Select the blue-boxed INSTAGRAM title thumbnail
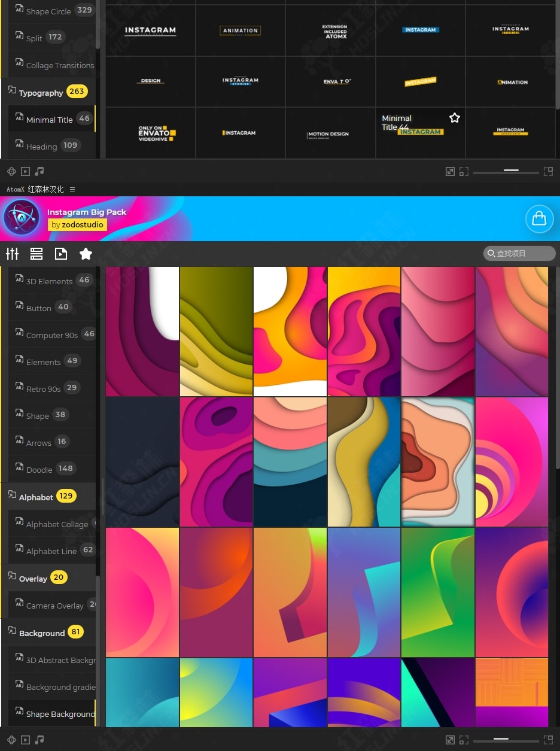Viewport: 560px width, 751px height. (x=421, y=31)
